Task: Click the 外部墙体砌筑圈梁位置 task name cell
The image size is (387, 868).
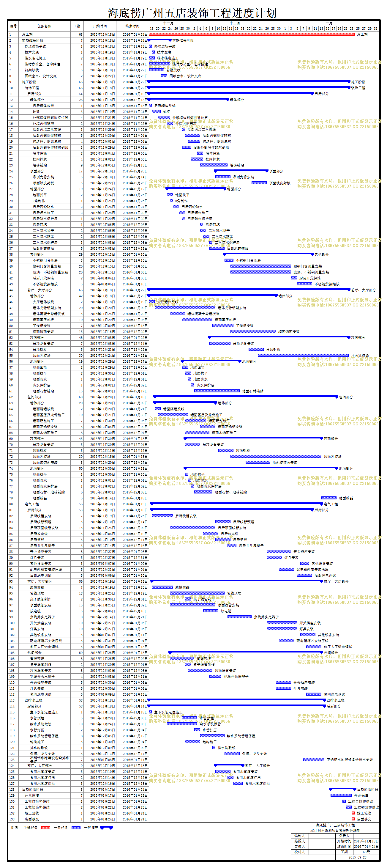Action: [50, 118]
